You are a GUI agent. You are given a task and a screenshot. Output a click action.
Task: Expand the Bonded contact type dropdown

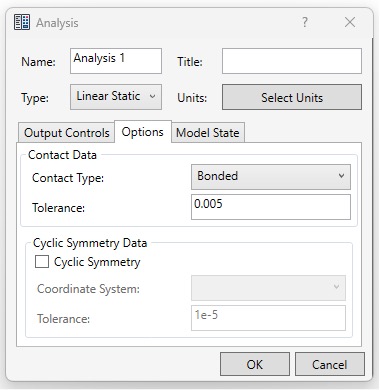pos(271,177)
